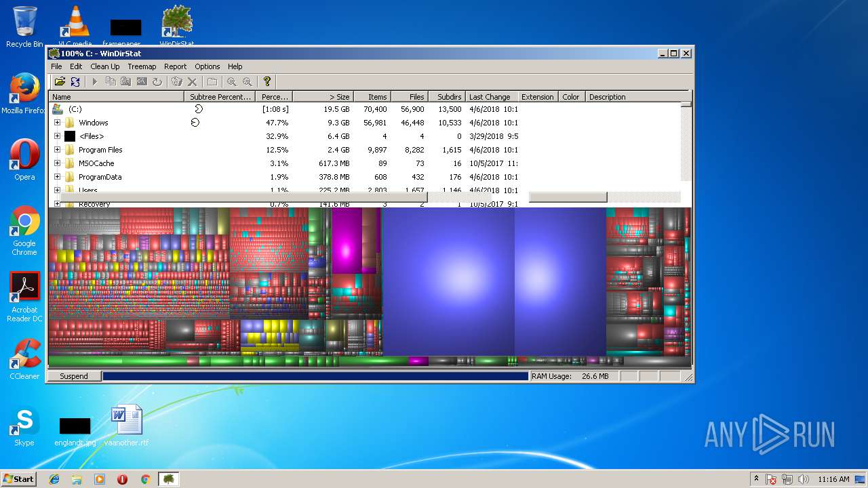
Task: Expand the Program Files folder node
Action: click(x=57, y=150)
